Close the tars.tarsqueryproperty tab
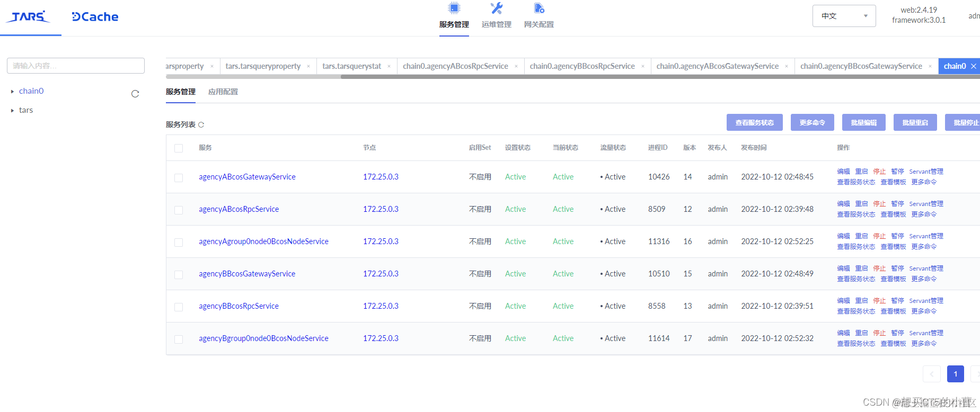This screenshot has width=980, height=412. pos(308,66)
